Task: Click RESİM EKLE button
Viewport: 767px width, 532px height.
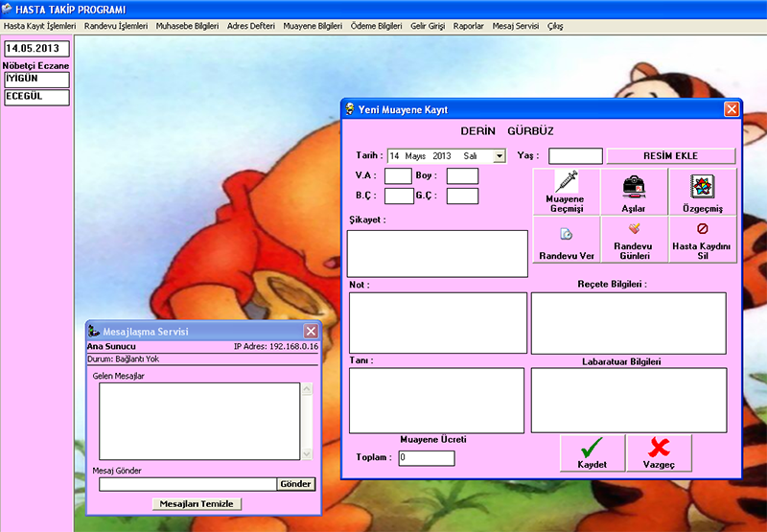Action: click(x=670, y=156)
